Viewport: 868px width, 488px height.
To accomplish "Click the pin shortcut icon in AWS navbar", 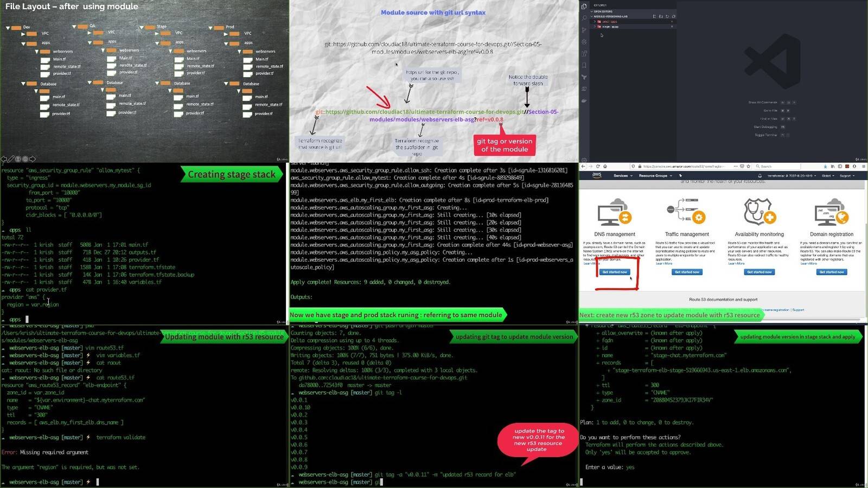I will [680, 175].
